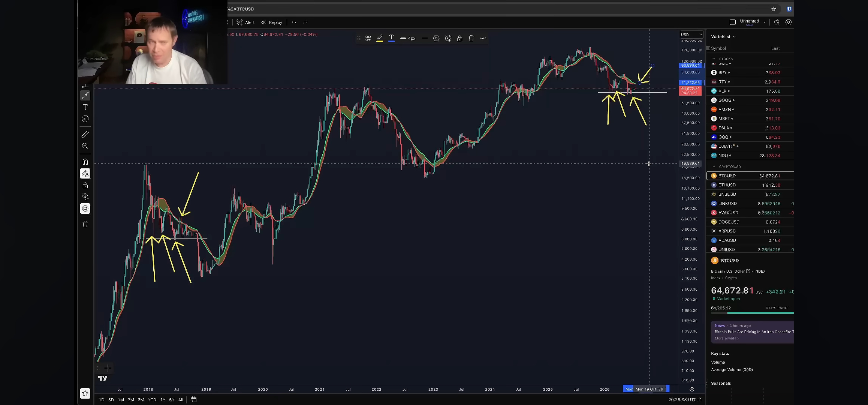868x405 pixels.
Task: Hide all drawings with eye icon
Action: point(85,196)
